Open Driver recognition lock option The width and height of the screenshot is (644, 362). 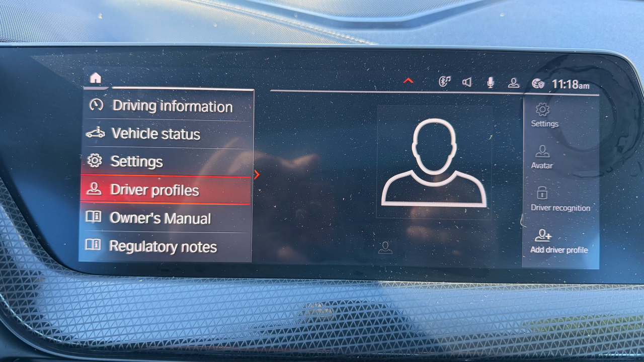560,199
